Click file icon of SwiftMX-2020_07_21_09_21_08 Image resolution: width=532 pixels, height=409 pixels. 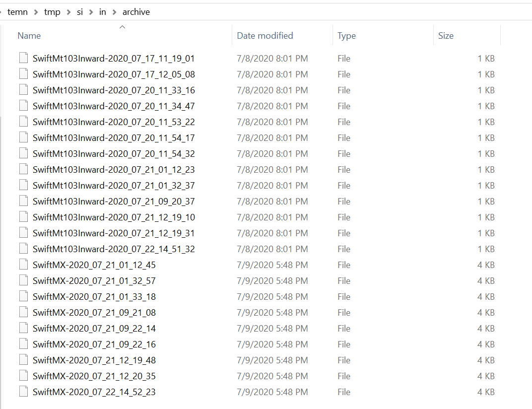(23, 312)
